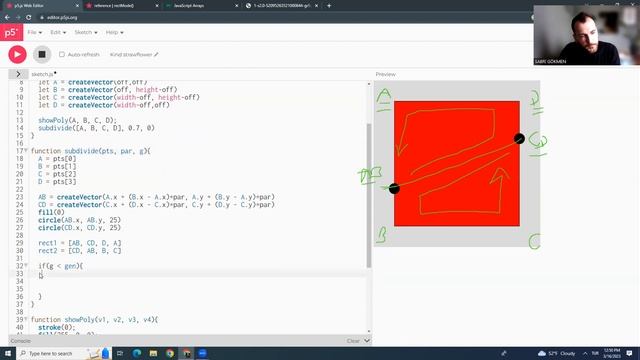Click the scroll-up arrow of the editor
The height and width of the screenshot is (360, 640).
pyautogui.click(x=369, y=84)
